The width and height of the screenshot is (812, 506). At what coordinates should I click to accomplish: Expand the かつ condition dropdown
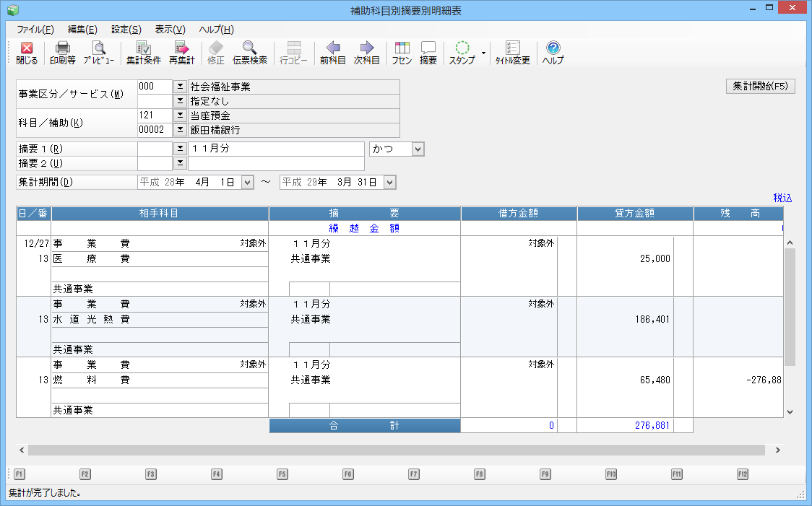click(418, 149)
